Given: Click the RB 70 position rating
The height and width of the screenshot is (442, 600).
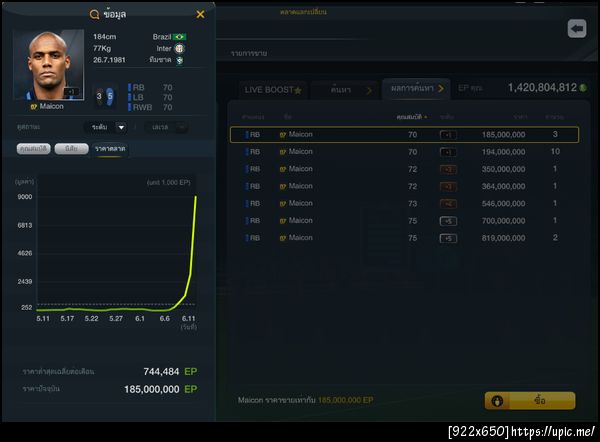Looking at the screenshot, I should click(x=151, y=88).
